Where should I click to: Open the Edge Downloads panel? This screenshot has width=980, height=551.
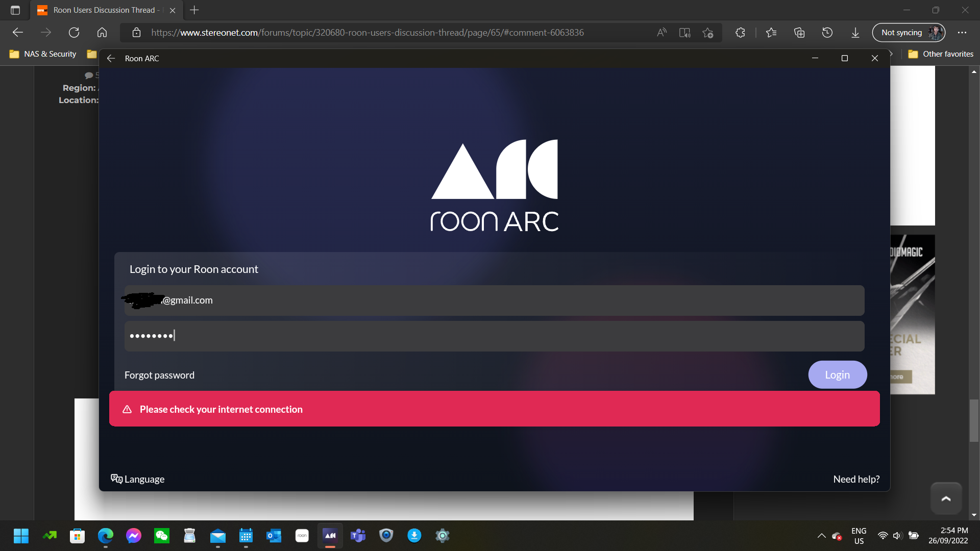pyautogui.click(x=855, y=33)
